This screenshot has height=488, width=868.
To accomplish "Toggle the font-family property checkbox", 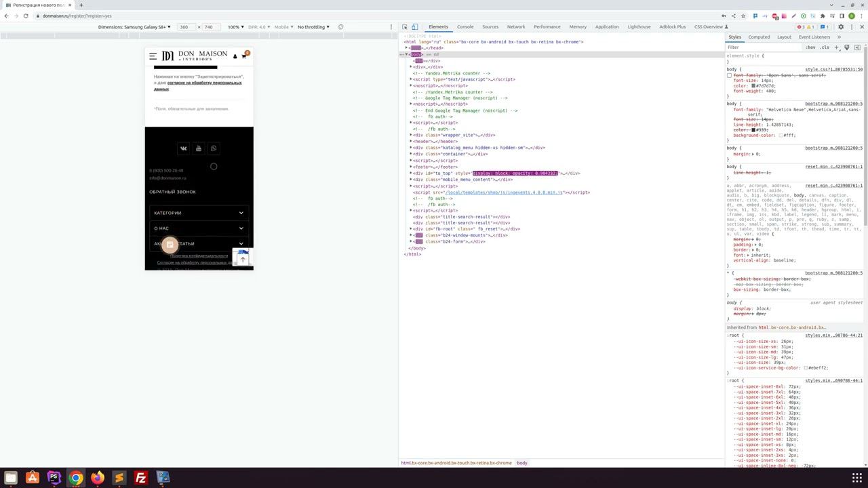I will 730,75.
